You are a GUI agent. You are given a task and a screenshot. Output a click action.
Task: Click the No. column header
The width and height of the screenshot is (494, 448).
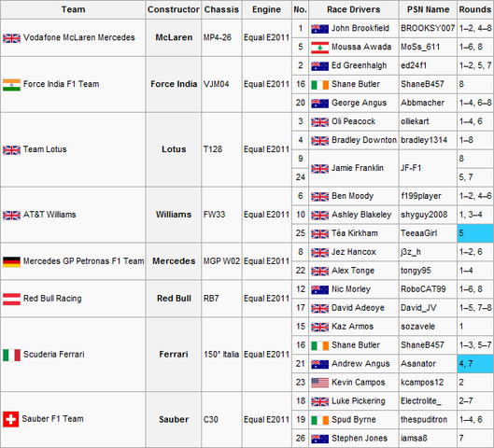[x=301, y=9]
